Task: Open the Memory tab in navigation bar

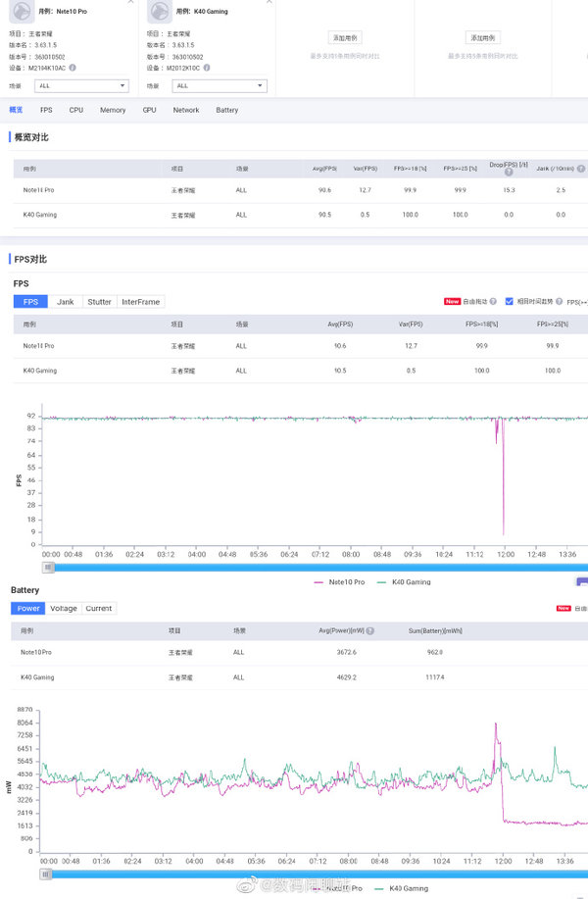Action: click(x=113, y=110)
